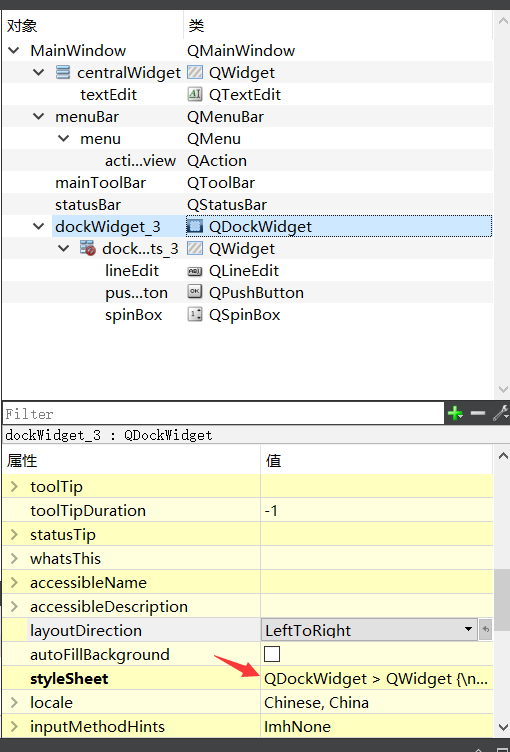Click the styleSheet value field

pos(377,678)
